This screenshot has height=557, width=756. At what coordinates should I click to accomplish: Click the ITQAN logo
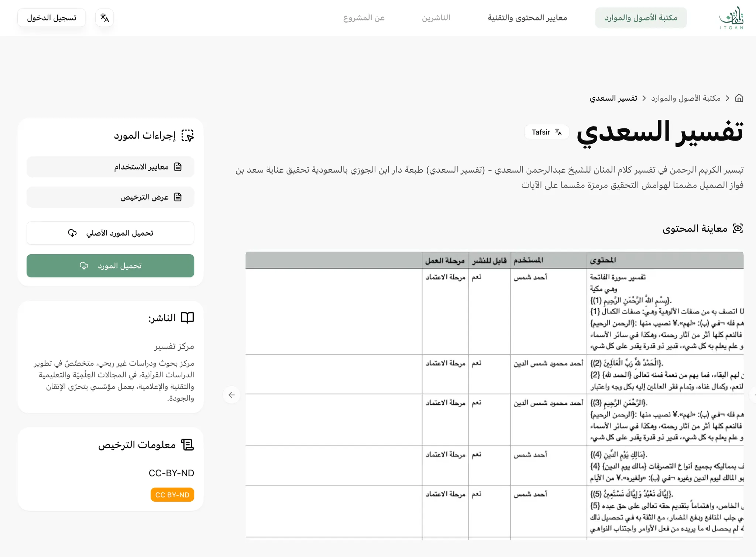click(x=731, y=18)
